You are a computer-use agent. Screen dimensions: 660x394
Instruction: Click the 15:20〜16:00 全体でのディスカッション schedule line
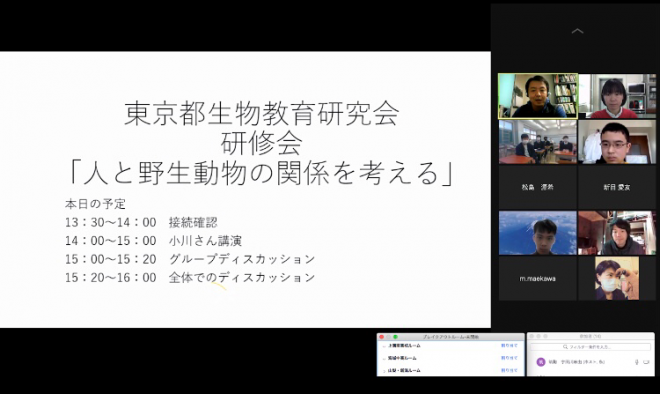(190, 277)
